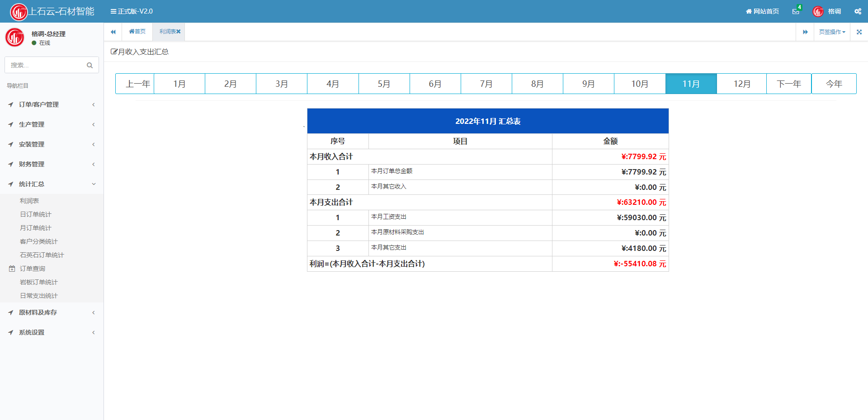
Task: Click the 本月订单总金额 row label
Action: [x=392, y=171]
